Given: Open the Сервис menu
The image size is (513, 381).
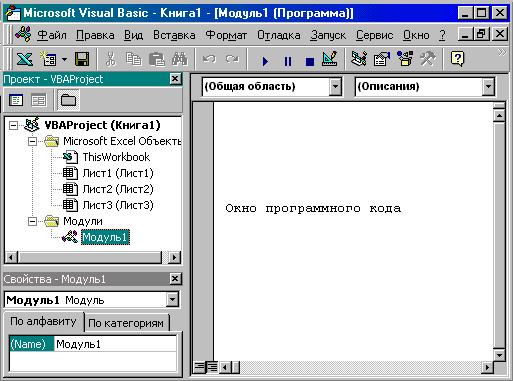Looking at the screenshot, I should [x=374, y=35].
